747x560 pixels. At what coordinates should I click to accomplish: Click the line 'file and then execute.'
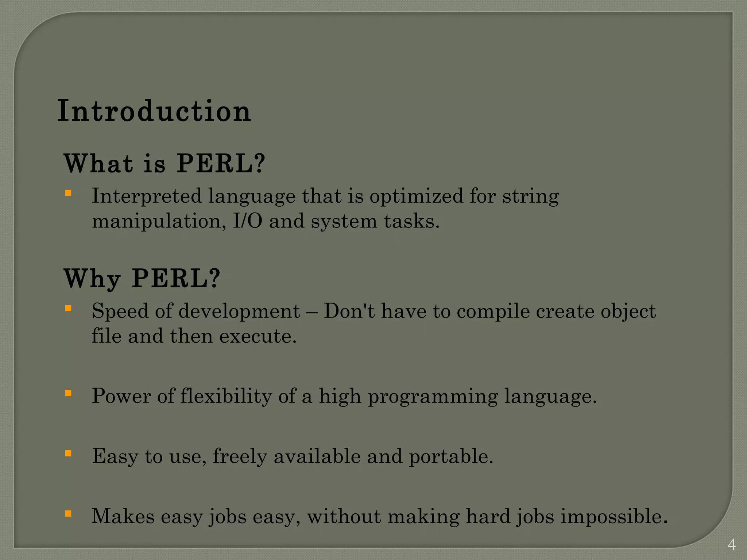[194, 336]
